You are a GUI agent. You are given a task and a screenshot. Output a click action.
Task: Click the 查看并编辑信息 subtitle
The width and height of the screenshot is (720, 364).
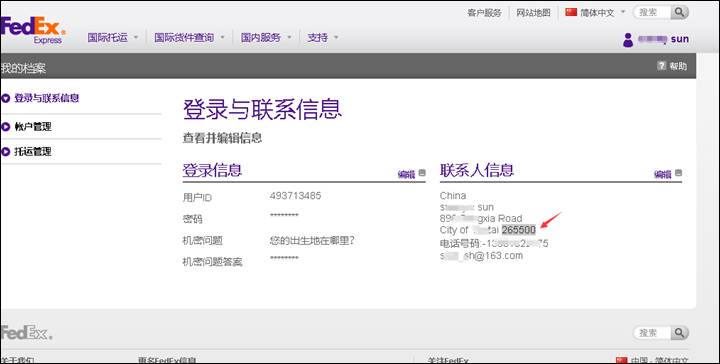[x=222, y=138]
